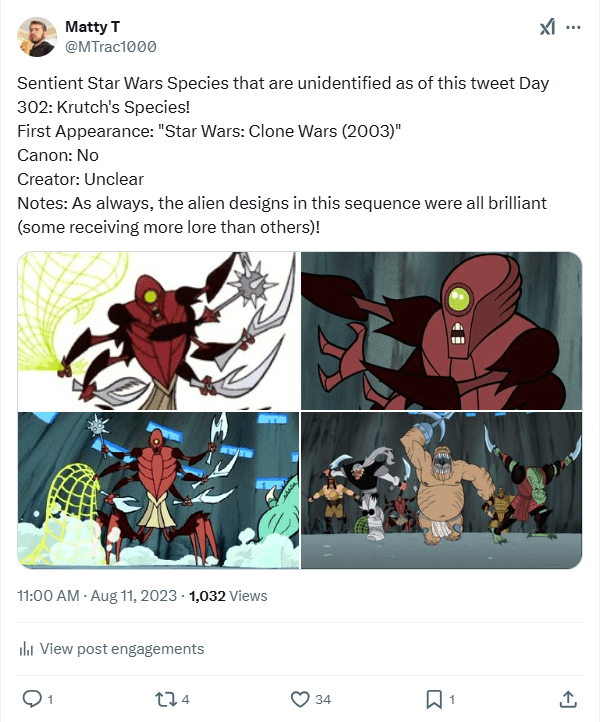This screenshot has height=722, width=601.
Task: Click the analytics bar chart icon
Action: click(x=27, y=649)
